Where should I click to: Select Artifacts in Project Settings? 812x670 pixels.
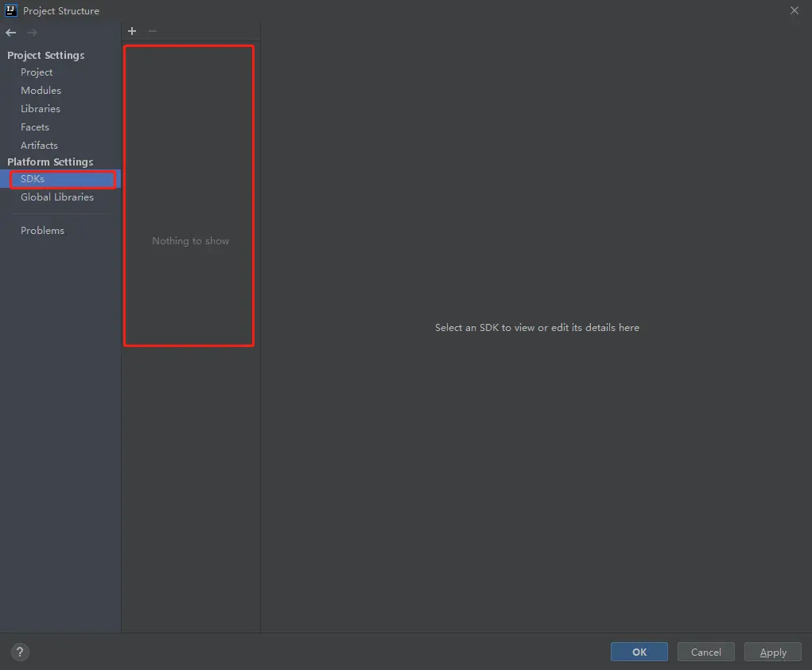pos(39,145)
